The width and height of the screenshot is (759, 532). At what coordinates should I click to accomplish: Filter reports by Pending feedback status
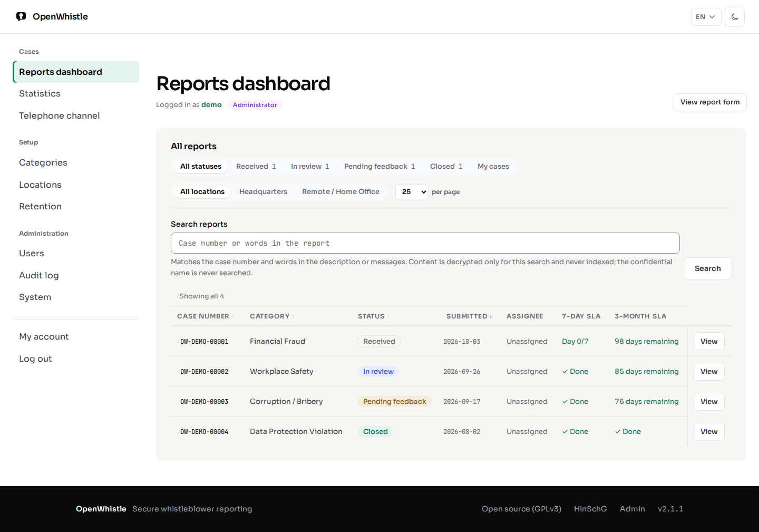(379, 167)
